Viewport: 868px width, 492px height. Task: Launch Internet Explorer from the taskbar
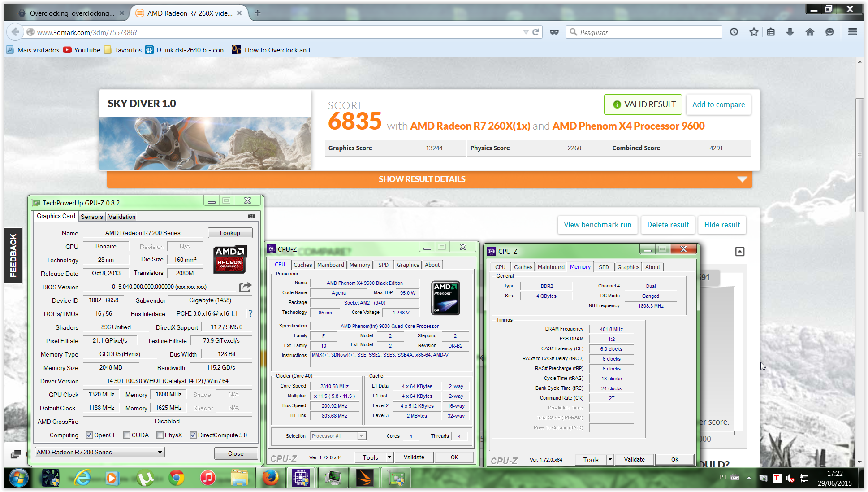coord(82,479)
